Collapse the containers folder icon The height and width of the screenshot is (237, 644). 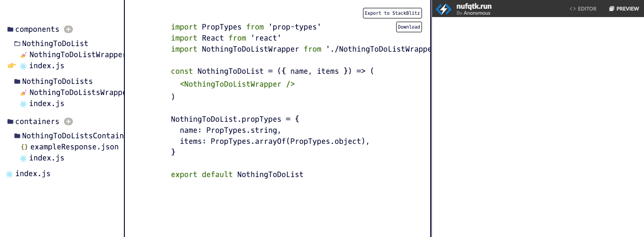10,122
